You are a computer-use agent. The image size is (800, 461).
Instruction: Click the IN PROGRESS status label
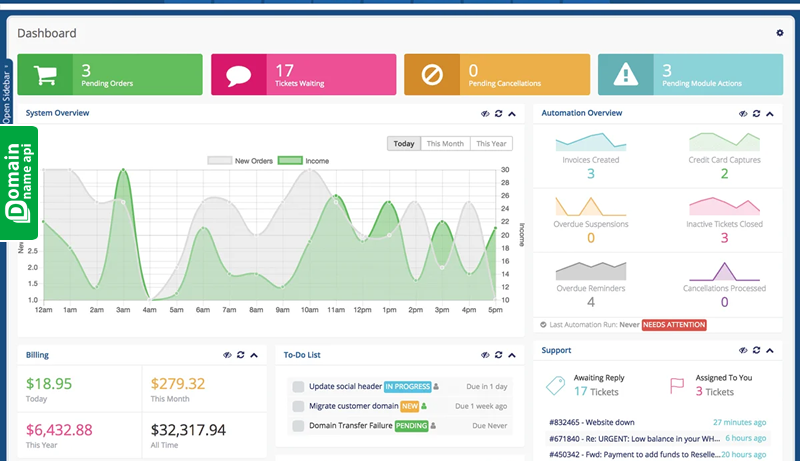click(408, 387)
